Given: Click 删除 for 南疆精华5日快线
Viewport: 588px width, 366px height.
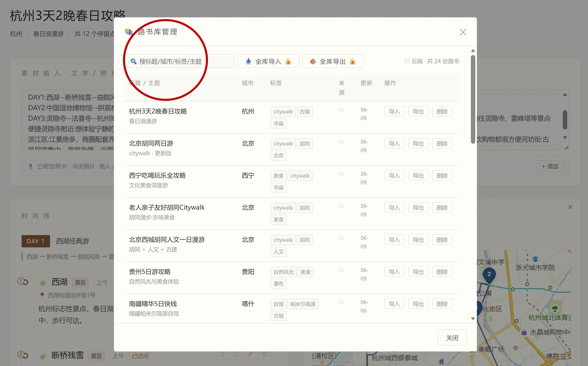Looking at the screenshot, I should point(442,304).
